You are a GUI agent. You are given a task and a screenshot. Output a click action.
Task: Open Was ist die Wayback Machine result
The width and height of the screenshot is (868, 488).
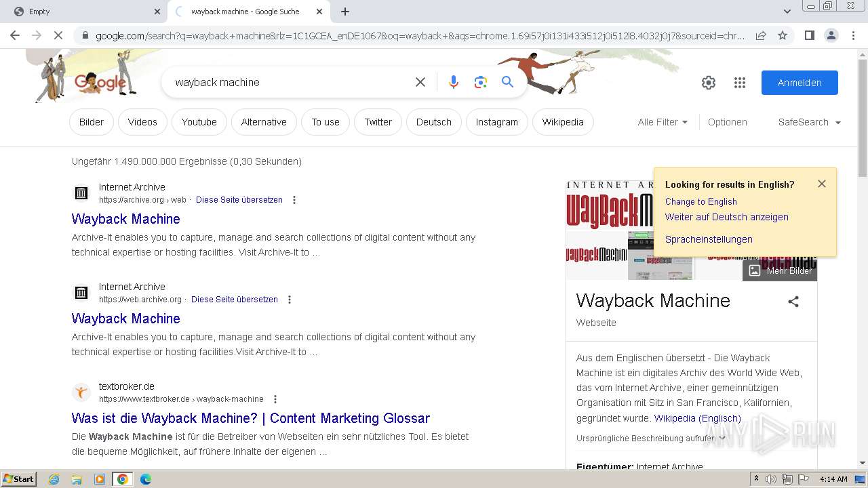(x=251, y=418)
